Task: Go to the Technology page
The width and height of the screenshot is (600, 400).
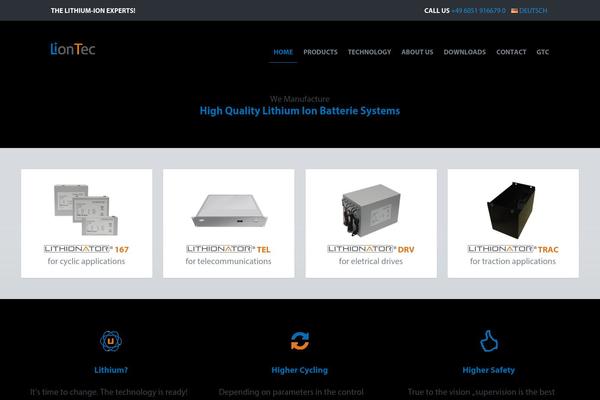Action: click(370, 52)
